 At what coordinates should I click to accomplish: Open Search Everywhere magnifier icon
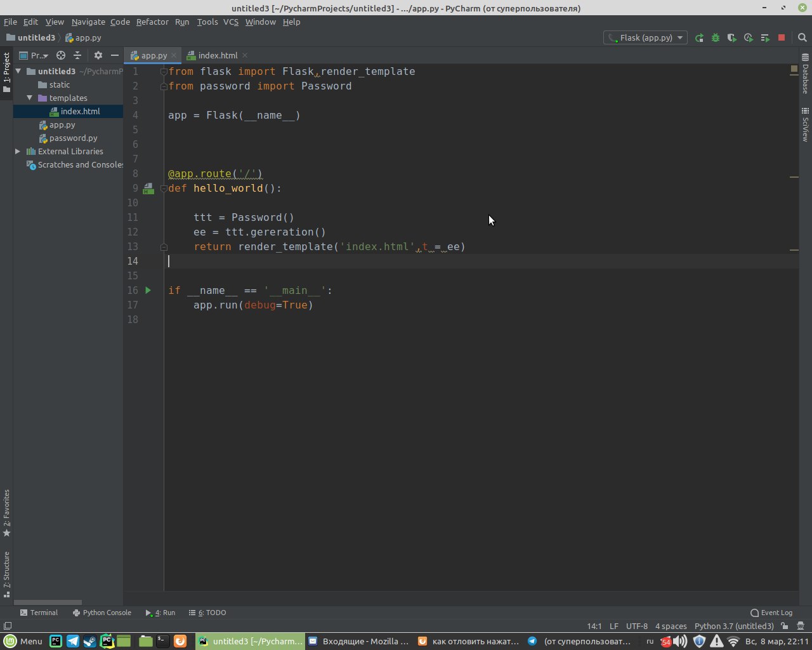[x=802, y=38]
